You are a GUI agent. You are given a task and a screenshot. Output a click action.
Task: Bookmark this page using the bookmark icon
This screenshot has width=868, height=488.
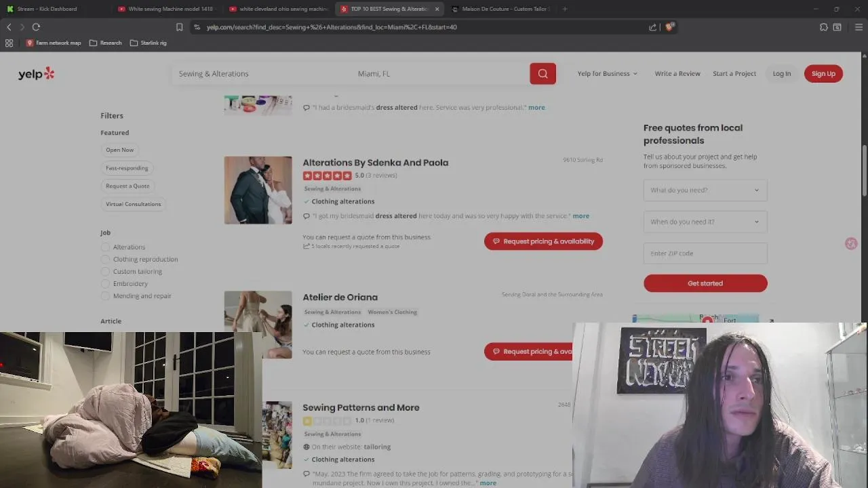pyautogui.click(x=179, y=27)
